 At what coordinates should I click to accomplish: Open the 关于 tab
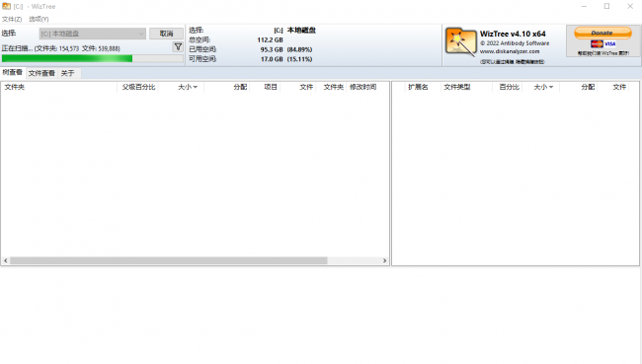coord(68,73)
